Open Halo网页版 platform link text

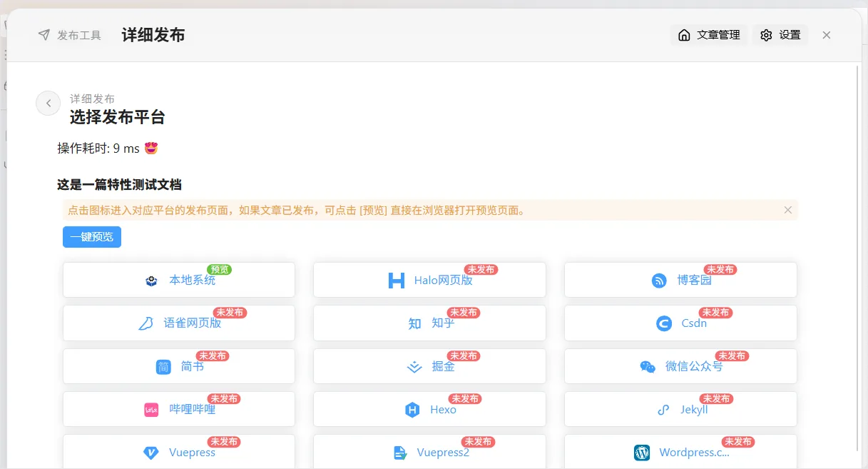coord(443,281)
